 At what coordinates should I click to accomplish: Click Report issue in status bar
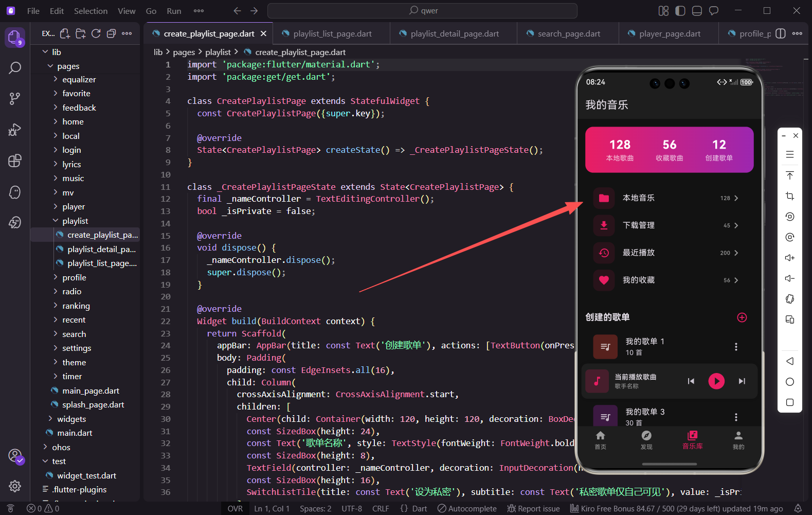(x=533, y=508)
